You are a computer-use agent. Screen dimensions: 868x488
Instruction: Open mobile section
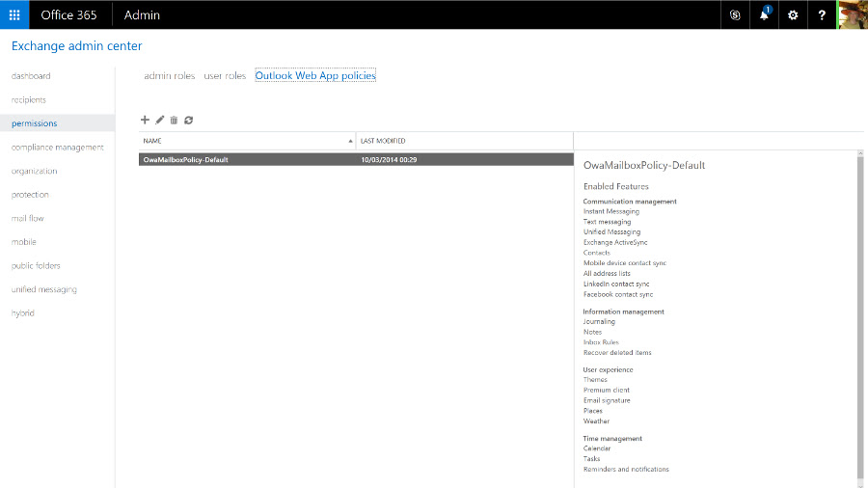click(24, 242)
